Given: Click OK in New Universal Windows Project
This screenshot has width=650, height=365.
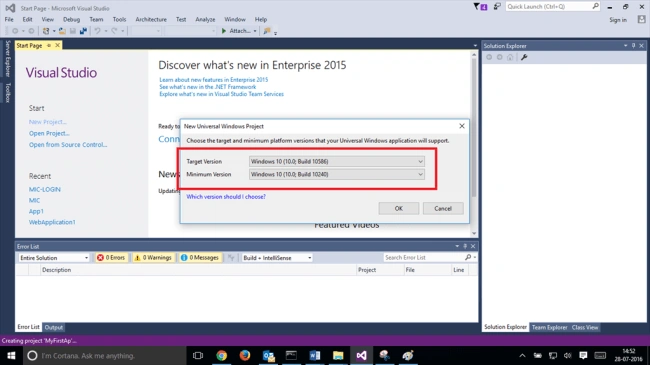Looking at the screenshot, I should click(399, 208).
